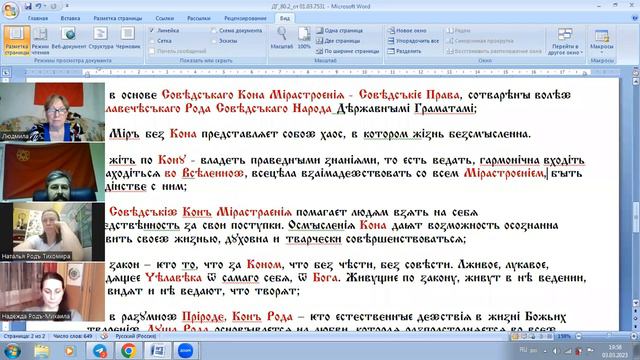This screenshot has width=640, height=360.
Task: Click Русский (Россия) language indicator
Action: tap(136, 336)
